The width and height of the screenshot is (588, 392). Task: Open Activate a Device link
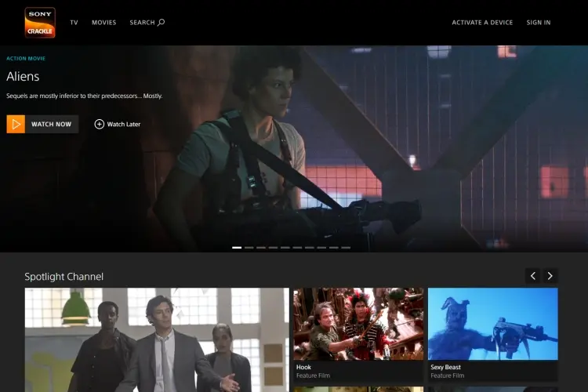(x=482, y=23)
